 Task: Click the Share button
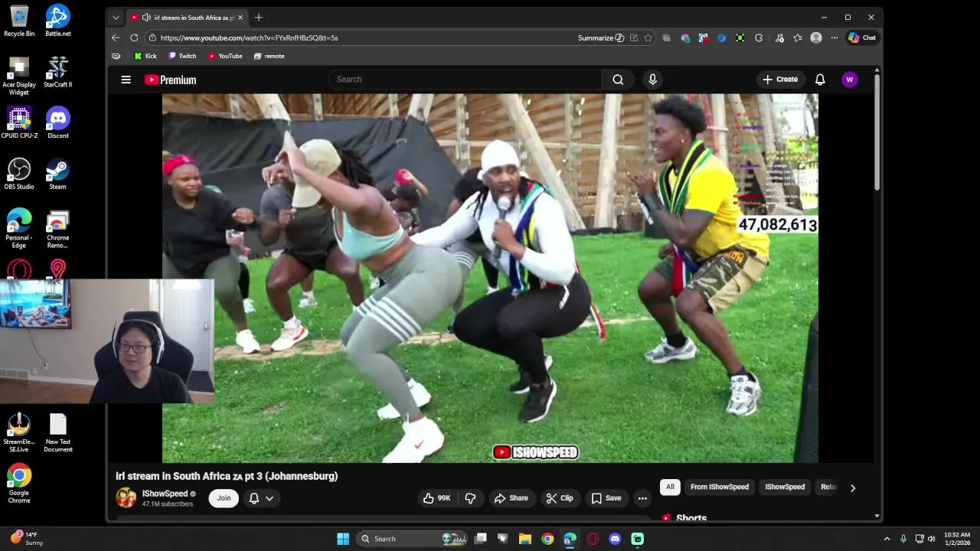(511, 498)
